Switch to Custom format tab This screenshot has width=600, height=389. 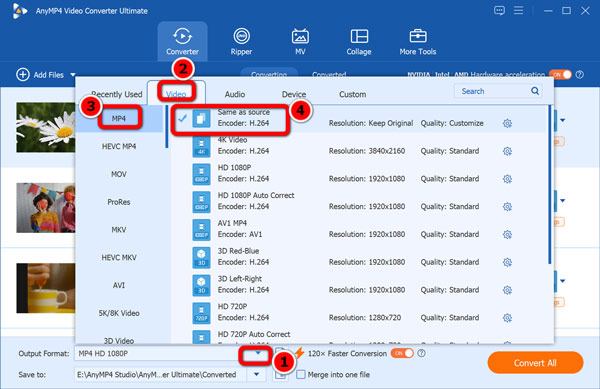[x=352, y=94]
